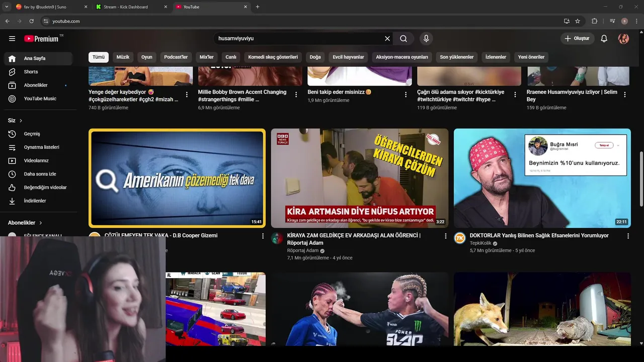Viewport: 644px width, 362px height.
Task: Select the Yeni öneriler filter chip
Action: click(531, 57)
